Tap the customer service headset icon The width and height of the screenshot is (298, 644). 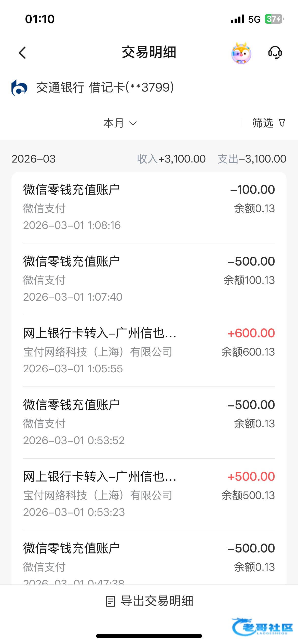(275, 53)
